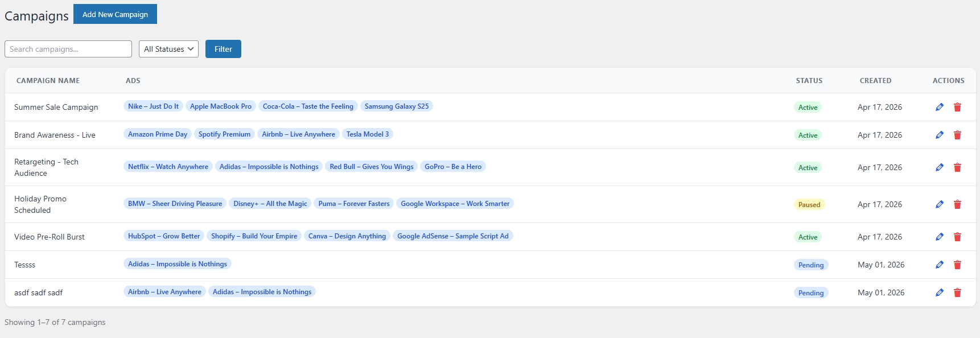This screenshot has width=980, height=338.
Task: Edit the Brand Awareness - Live campaign
Action: pos(940,135)
